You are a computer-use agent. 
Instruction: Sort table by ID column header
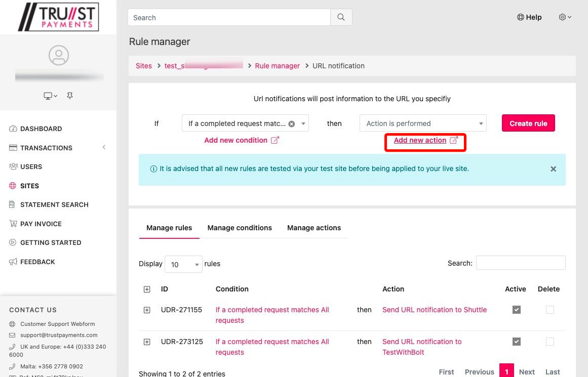click(164, 289)
